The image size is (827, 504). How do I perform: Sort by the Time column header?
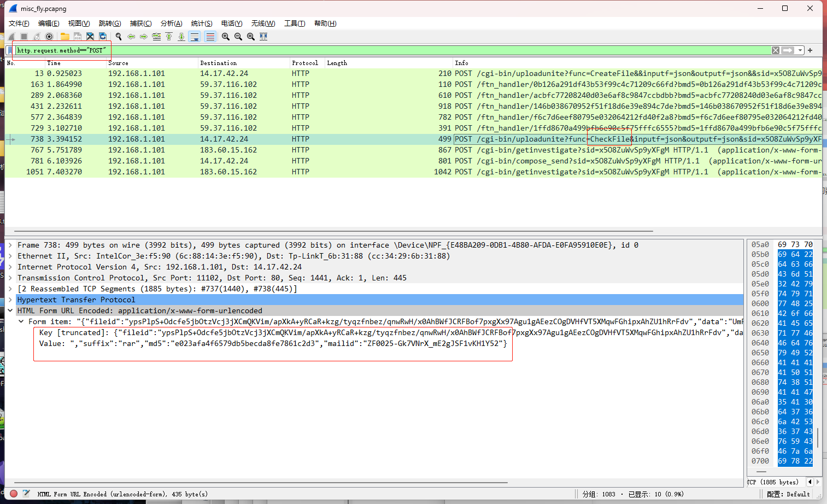point(75,63)
